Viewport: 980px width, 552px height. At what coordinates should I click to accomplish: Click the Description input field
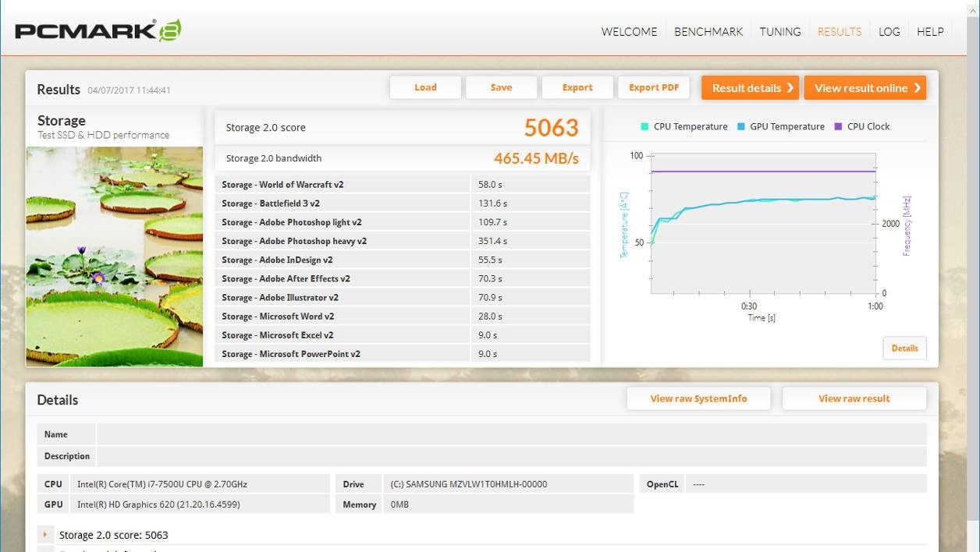(512, 456)
